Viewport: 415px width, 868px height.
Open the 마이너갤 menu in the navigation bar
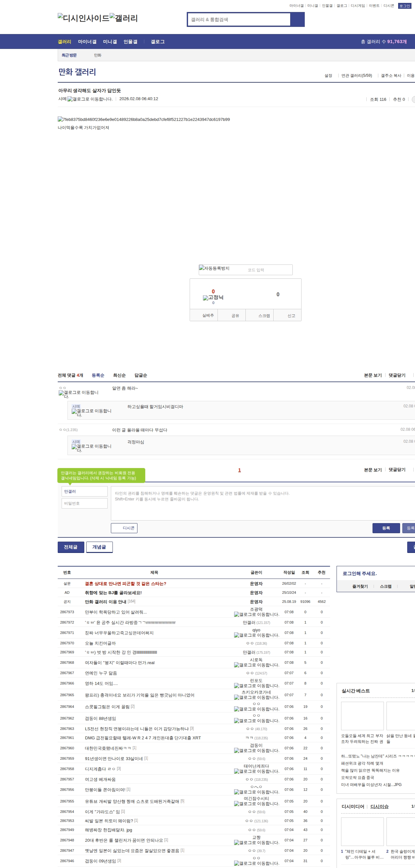click(x=87, y=42)
